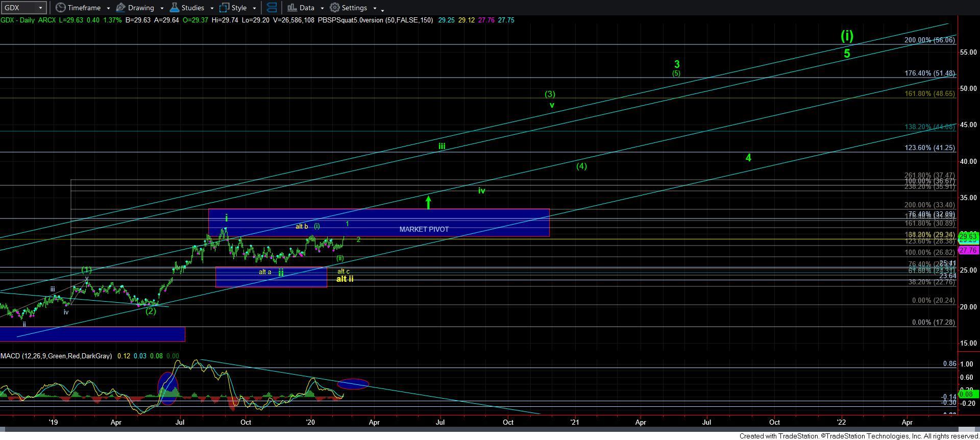
Task: Click the Drawing pencil icon
Action: [121, 8]
